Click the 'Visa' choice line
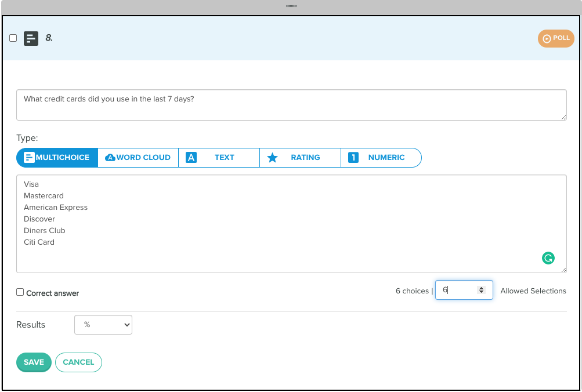The height and width of the screenshot is (392, 582). [31, 184]
